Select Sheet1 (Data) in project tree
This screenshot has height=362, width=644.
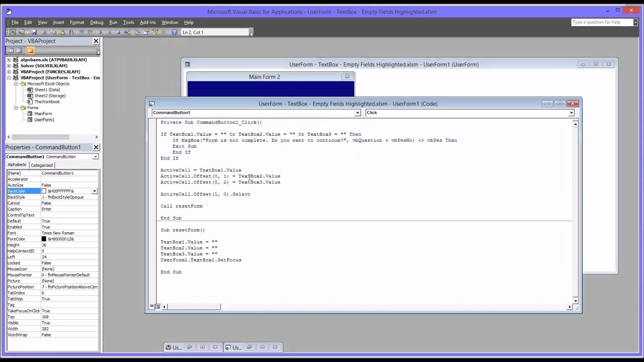tap(47, 90)
